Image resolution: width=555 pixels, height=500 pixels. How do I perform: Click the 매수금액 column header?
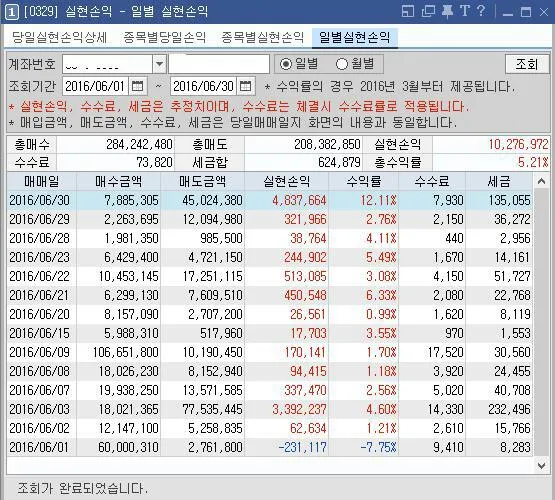(x=118, y=182)
